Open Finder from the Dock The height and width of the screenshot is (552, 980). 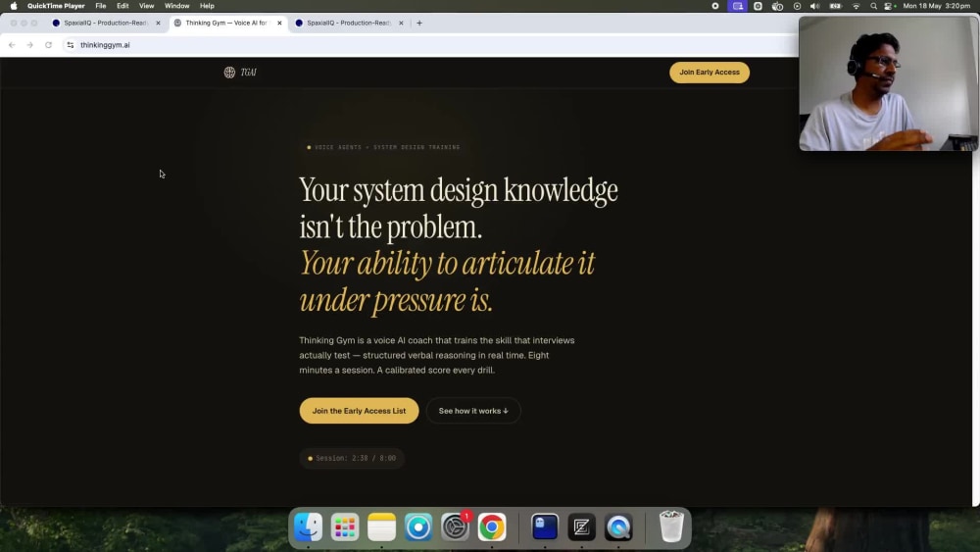(x=308, y=527)
